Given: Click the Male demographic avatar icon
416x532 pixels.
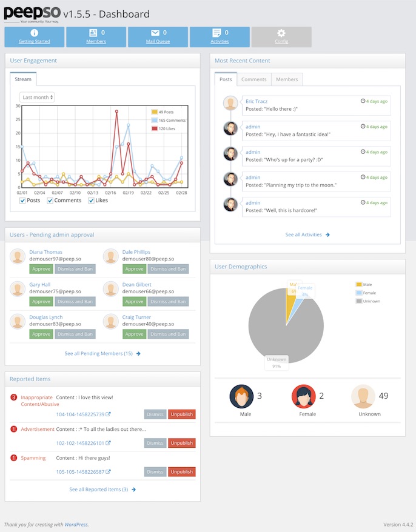Looking at the screenshot, I should pos(241,396).
